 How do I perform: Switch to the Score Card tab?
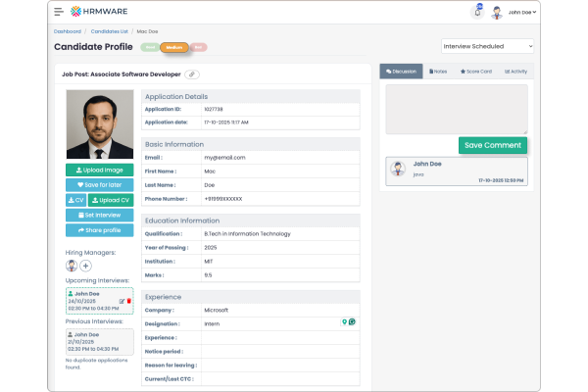(x=477, y=72)
